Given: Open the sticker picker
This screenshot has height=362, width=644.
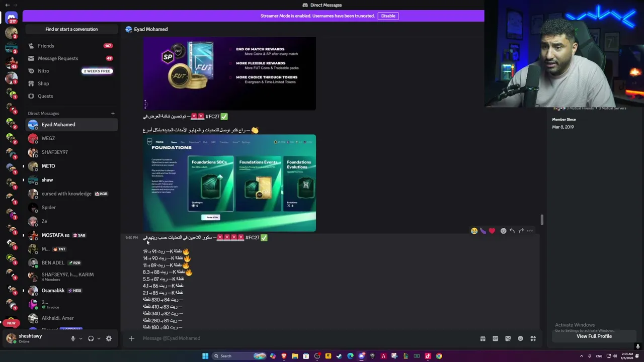Looking at the screenshot, I should tap(508, 338).
